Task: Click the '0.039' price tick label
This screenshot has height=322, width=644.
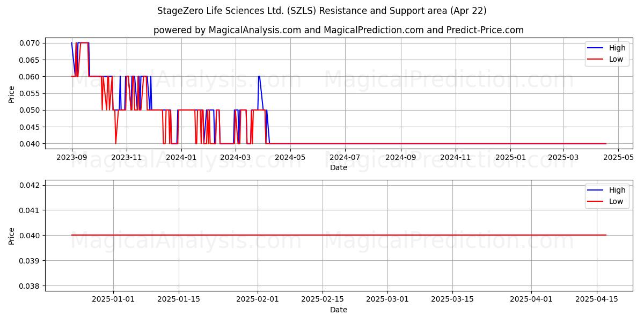Action: coord(30,261)
